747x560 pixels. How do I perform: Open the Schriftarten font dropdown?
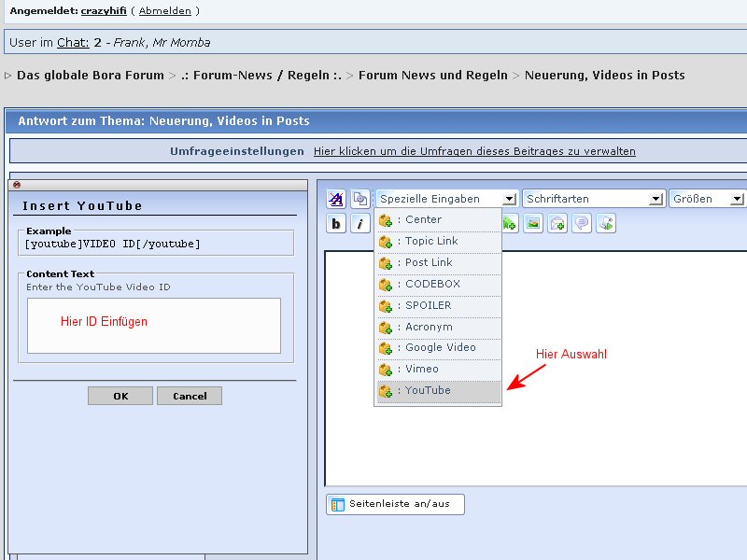pyautogui.click(x=594, y=199)
